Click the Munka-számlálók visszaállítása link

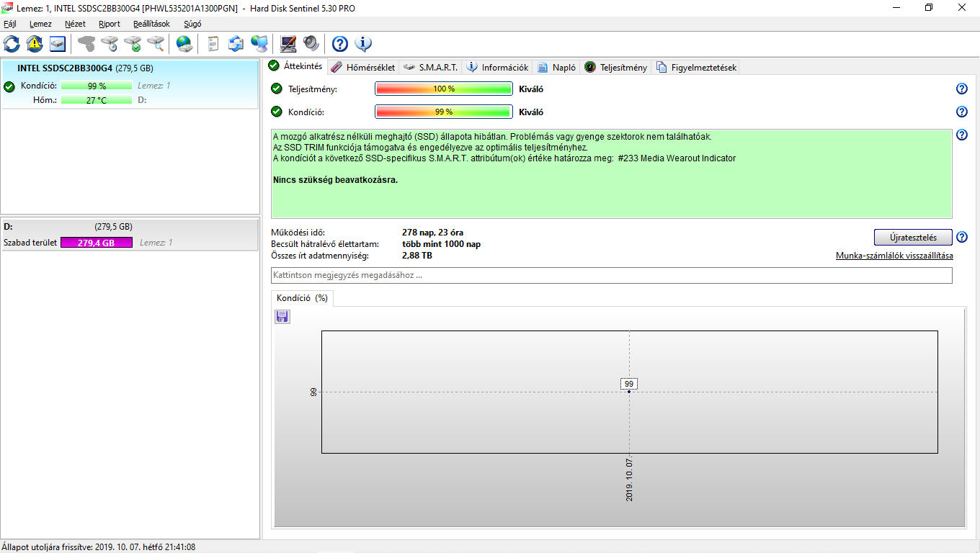894,256
